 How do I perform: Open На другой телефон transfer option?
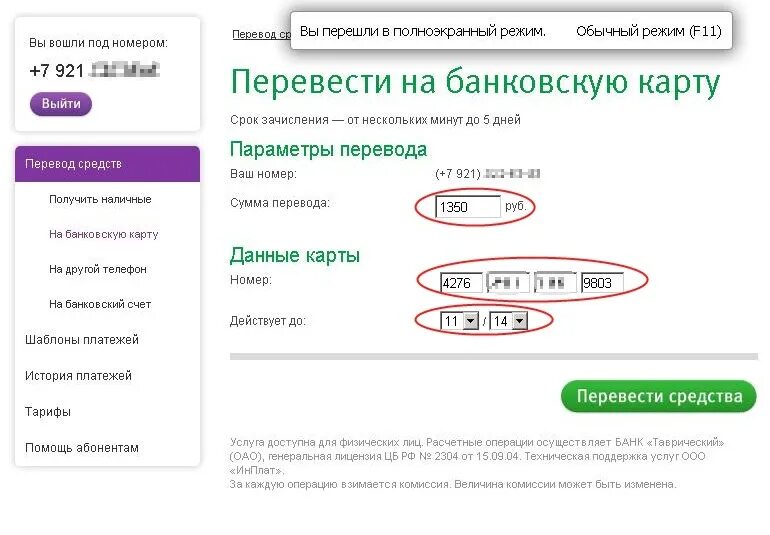point(98,269)
